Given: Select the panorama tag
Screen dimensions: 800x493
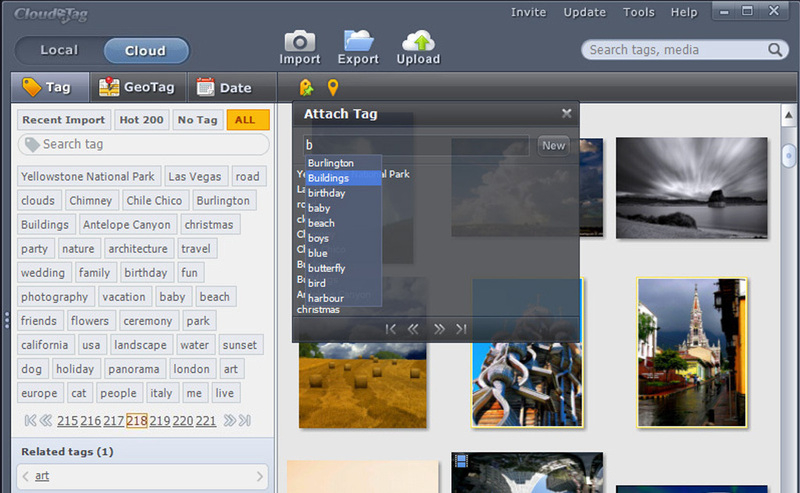Looking at the screenshot, I should tap(134, 369).
